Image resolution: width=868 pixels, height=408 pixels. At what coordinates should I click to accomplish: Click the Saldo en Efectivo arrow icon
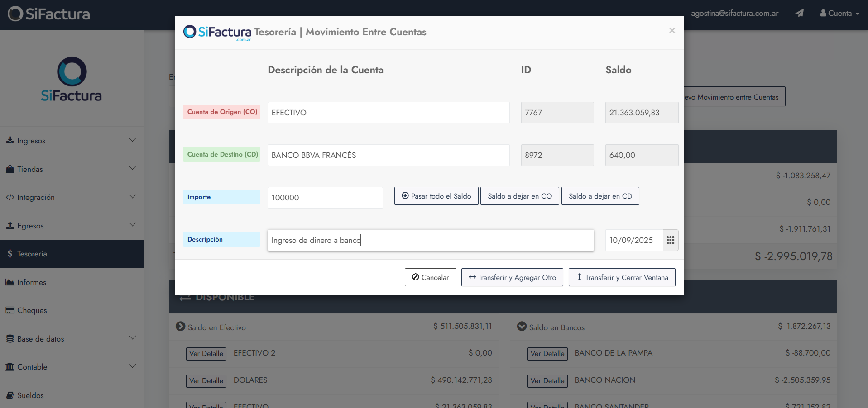tap(180, 327)
